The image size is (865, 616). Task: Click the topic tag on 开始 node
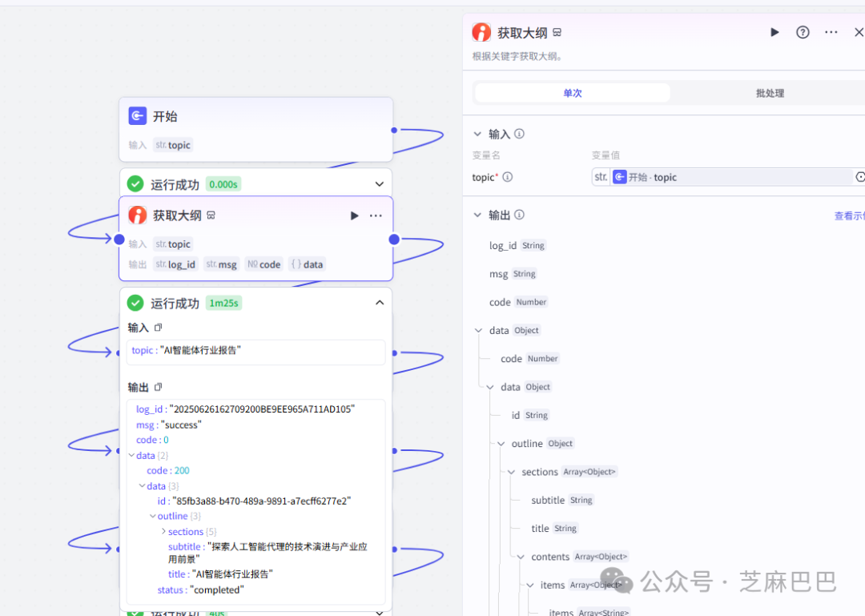click(173, 145)
